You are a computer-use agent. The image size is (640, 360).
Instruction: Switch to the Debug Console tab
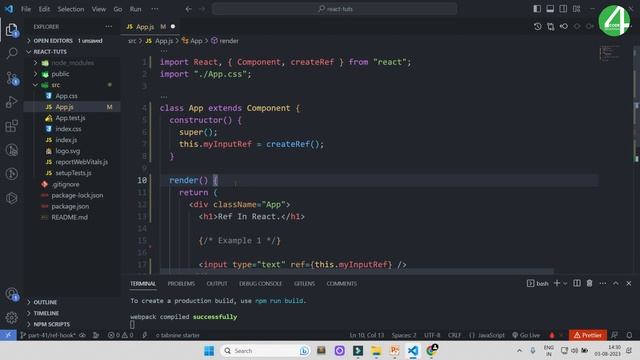tap(260, 284)
